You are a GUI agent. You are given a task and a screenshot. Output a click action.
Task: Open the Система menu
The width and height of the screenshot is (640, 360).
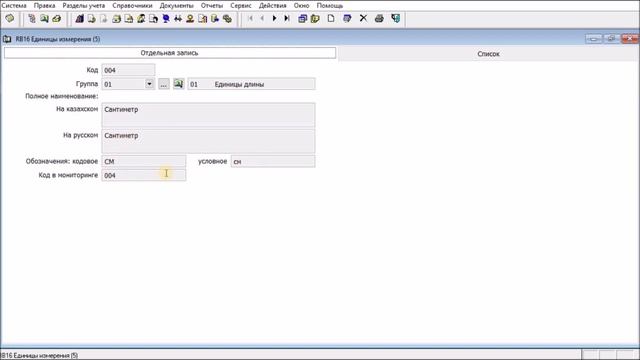(14, 6)
